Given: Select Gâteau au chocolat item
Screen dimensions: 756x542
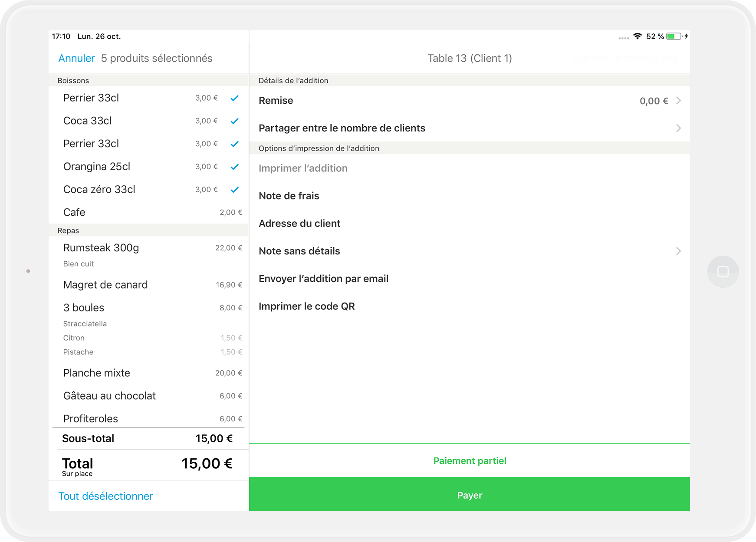Looking at the screenshot, I should pos(148,396).
